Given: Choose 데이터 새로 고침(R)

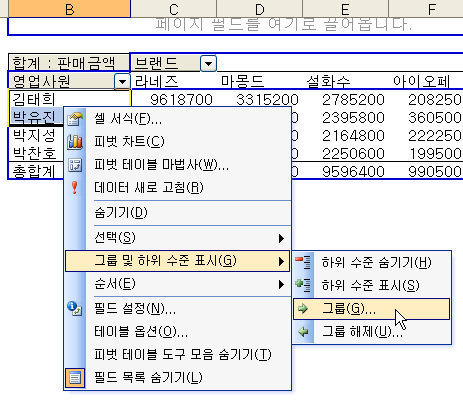Looking at the screenshot, I should click(178, 188).
